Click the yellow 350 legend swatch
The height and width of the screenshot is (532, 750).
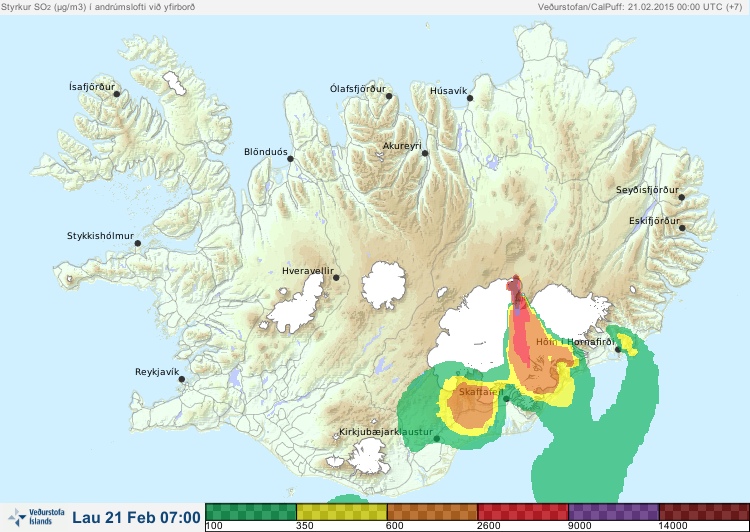[x=342, y=512]
